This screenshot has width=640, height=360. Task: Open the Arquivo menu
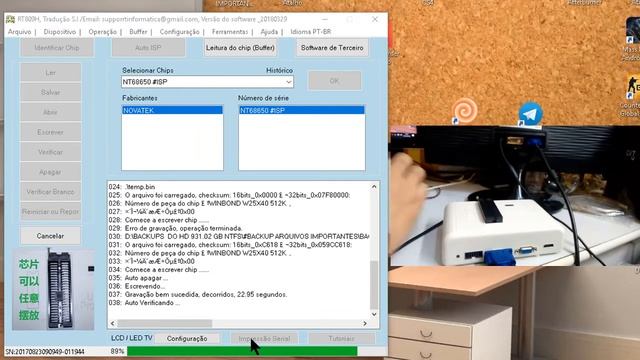(x=19, y=32)
